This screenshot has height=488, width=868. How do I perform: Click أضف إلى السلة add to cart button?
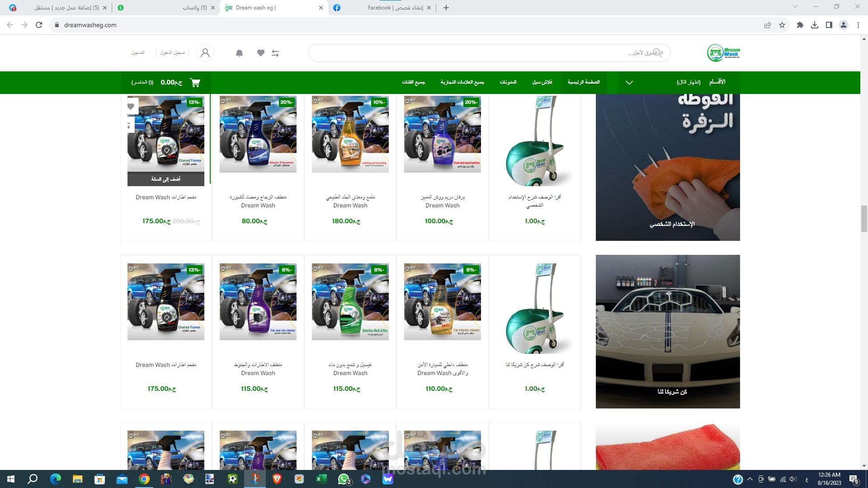point(166,179)
